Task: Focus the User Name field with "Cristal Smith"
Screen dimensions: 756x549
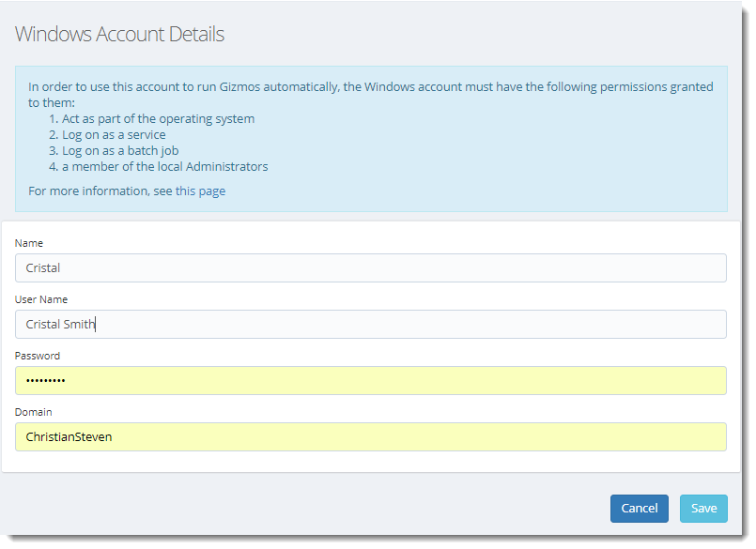Action: pos(370,324)
